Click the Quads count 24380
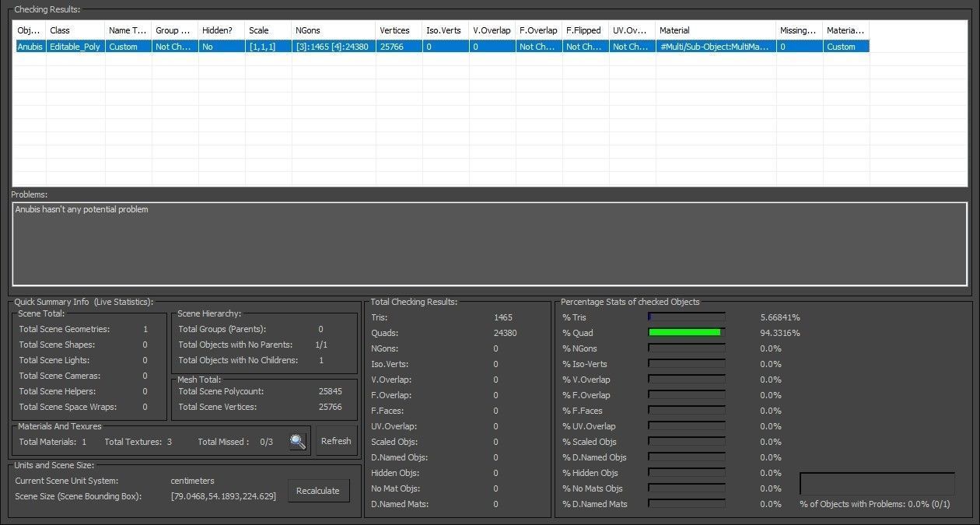This screenshot has height=525, width=980. (505, 333)
